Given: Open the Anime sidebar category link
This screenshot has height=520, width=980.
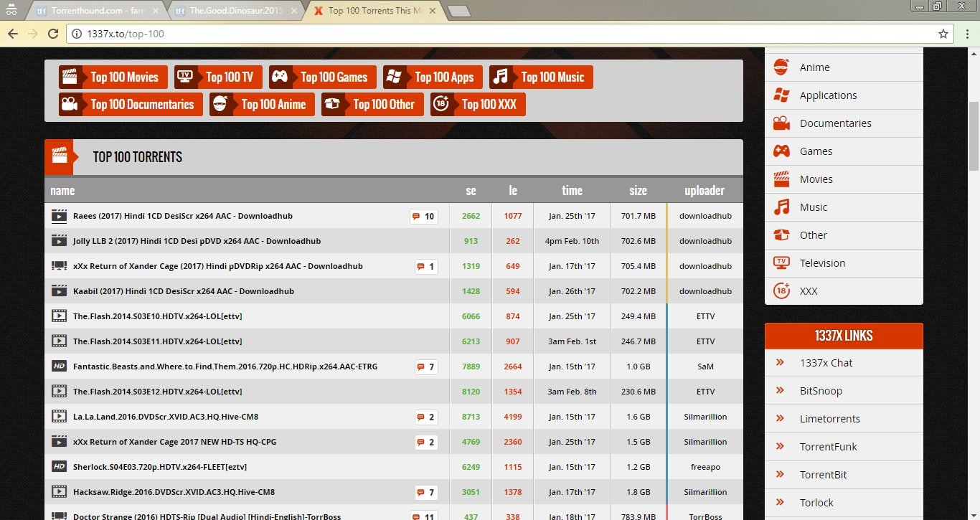Looking at the screenshot, I should (814, 67).
